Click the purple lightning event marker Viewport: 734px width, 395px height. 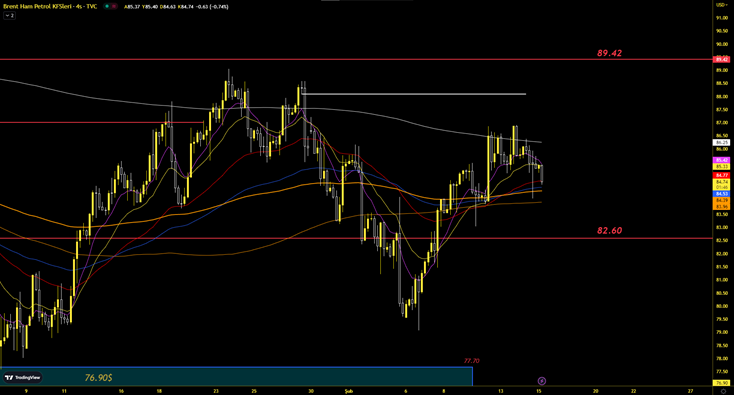tap(542, 381)
